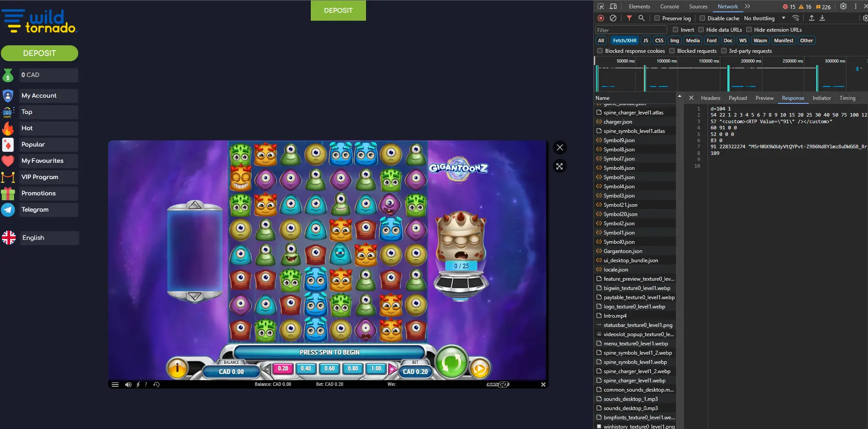The width and height of the screenshot is (868, 429).
Task: Click the sidebar DEPOSIT button
Action: [40, 53]
